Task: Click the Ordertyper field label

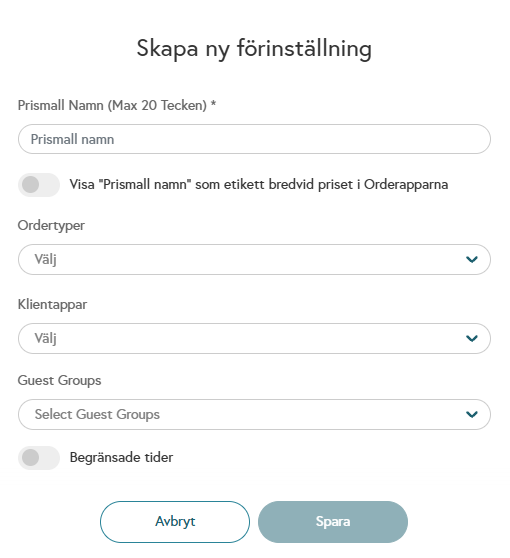Action: (x=51, y=226)
